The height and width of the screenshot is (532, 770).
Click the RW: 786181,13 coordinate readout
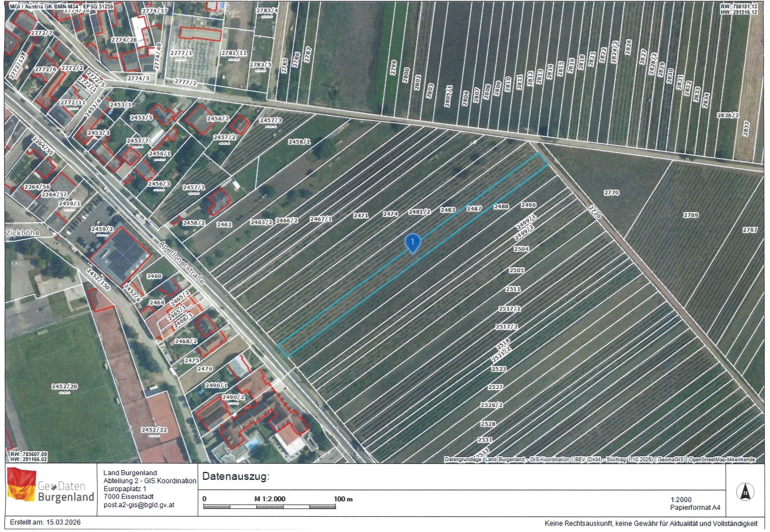(739, 6)
